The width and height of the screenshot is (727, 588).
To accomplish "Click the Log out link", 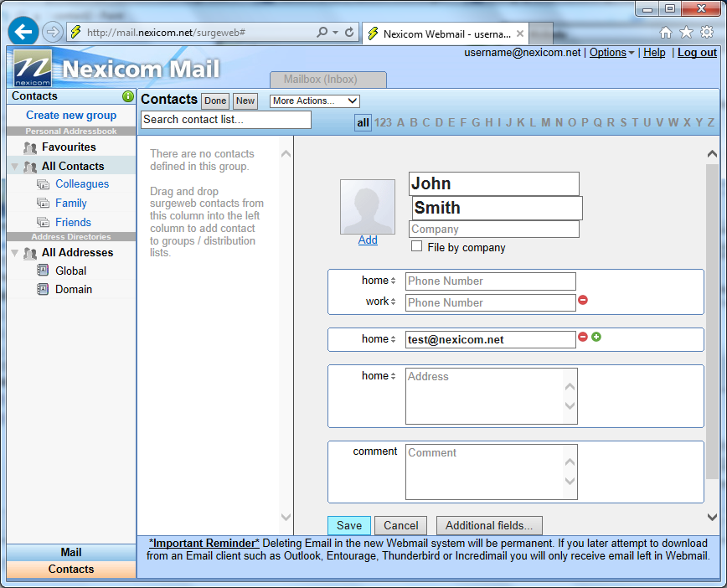I will [697, 53].
